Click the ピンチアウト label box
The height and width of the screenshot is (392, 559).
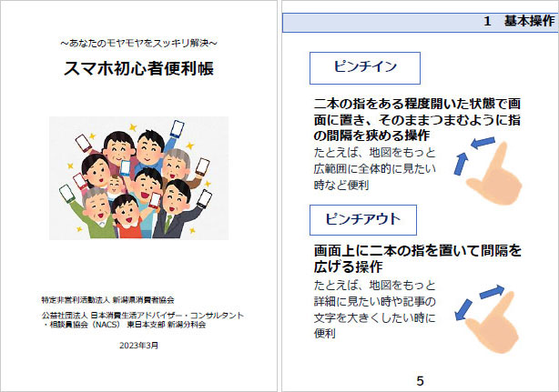click(x=363, y=220)
